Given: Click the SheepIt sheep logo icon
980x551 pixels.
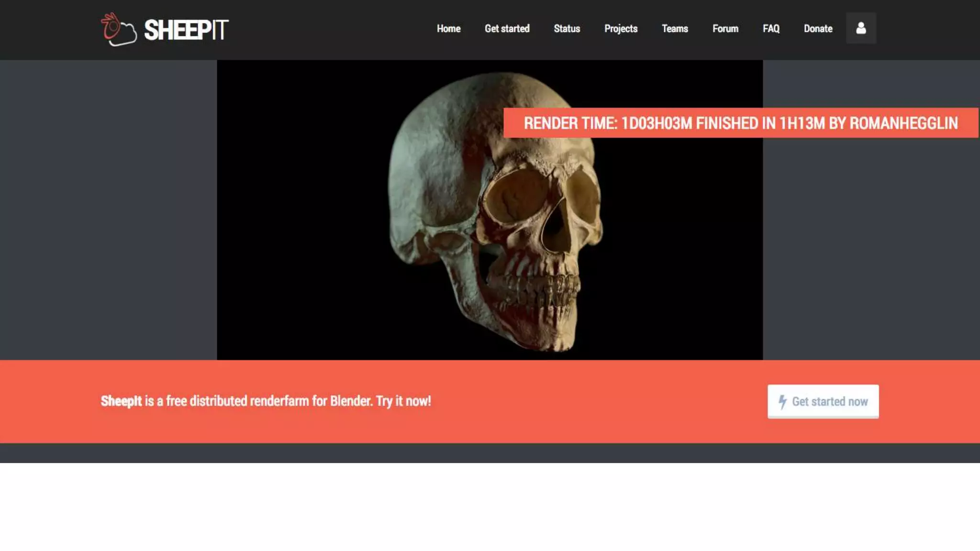Looking at the screenshot, I should tap(118, 30).
